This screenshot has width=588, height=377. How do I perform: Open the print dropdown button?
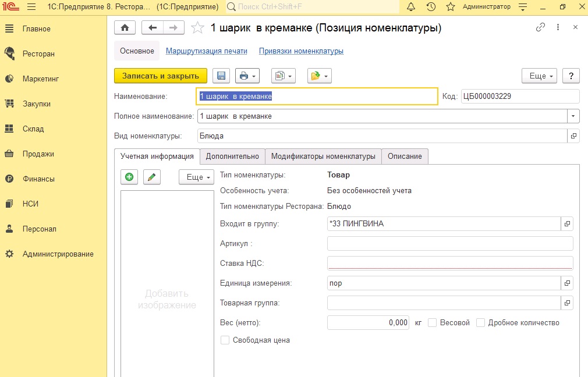247,76
